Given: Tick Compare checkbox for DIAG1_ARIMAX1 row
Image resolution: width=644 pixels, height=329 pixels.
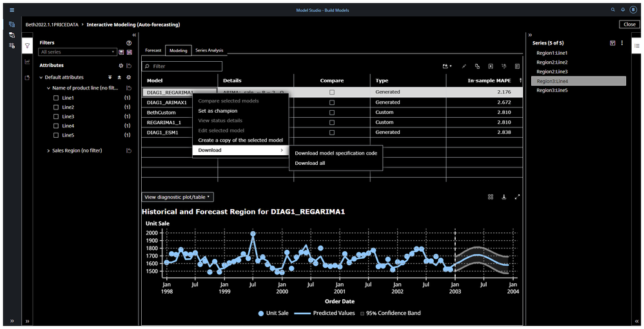Looking at the screenshot, I should tap(332, 102).
